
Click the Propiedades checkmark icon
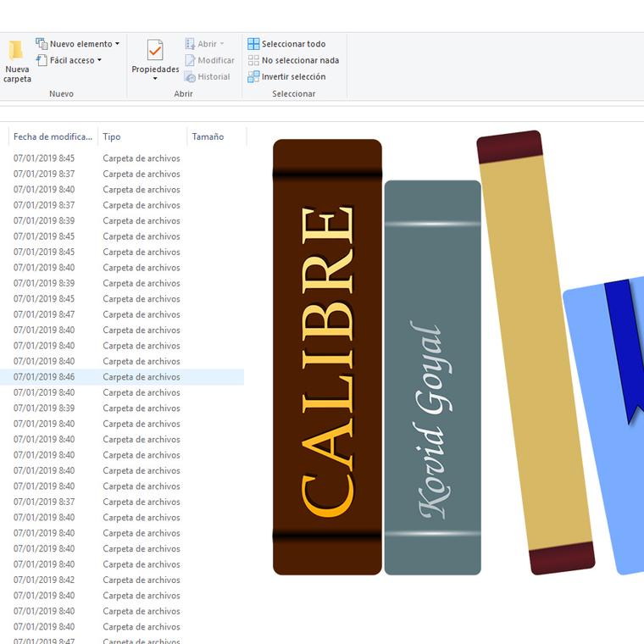pyautogui.click(x=155, y=50)
